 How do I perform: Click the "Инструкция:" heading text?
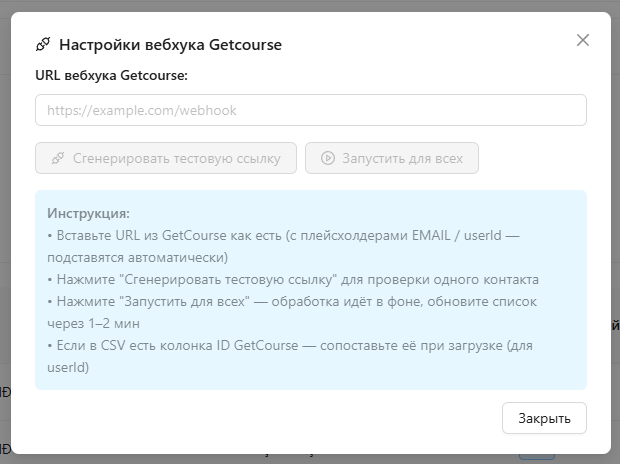88,214
